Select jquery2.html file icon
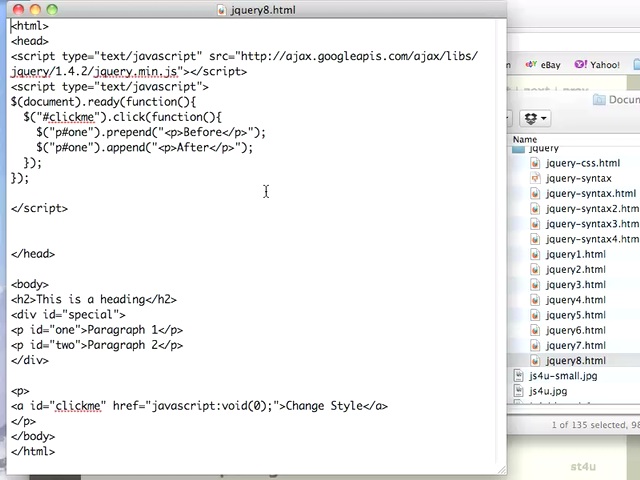The height and width of the screenshot is (480, 640). tap(535, 269)
